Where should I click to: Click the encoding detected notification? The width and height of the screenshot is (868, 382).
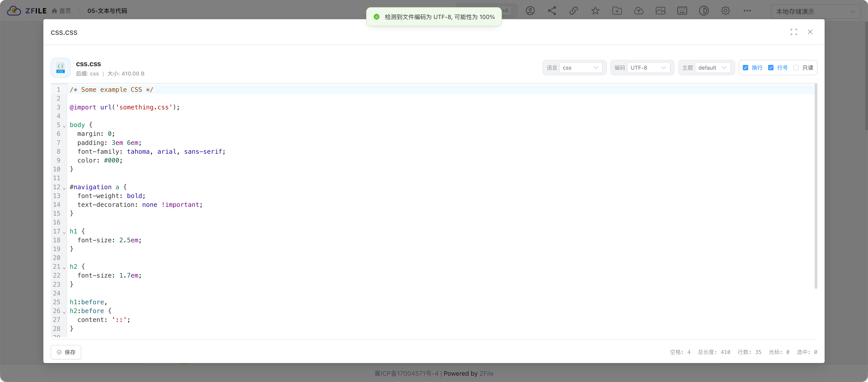coord(434,17)
